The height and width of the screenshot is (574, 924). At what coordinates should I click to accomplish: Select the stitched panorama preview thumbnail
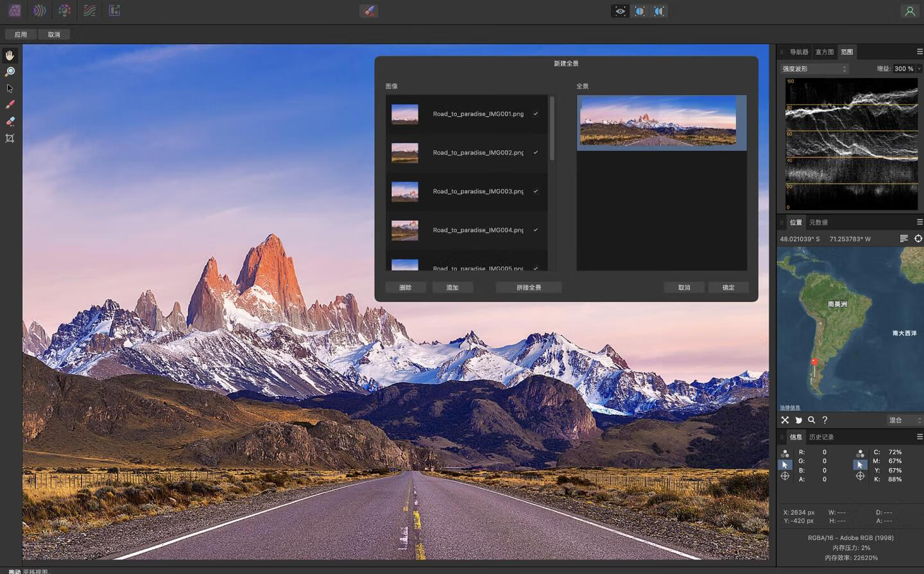(662, 122)
